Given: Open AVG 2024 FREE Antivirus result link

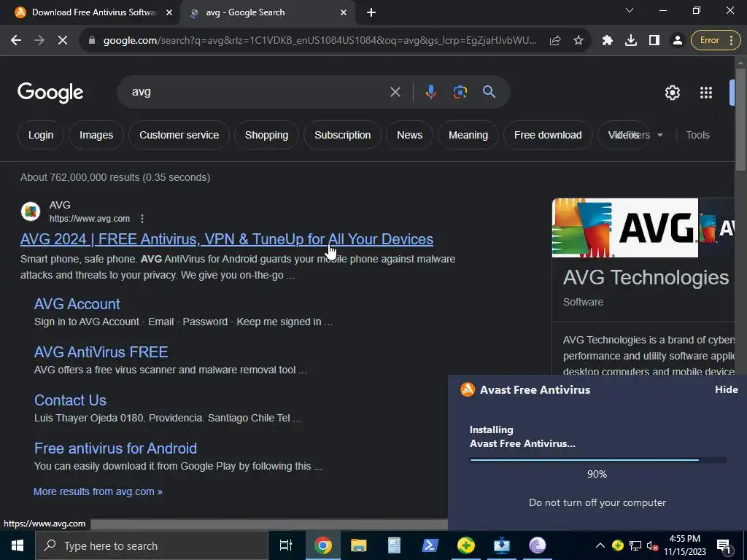Looking at the screenshot, I should point(227,239).
